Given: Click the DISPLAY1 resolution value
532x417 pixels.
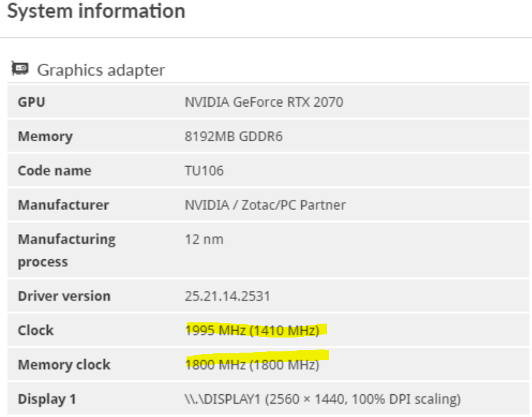Looking at the screenshot, I should [x=323, y=399].
